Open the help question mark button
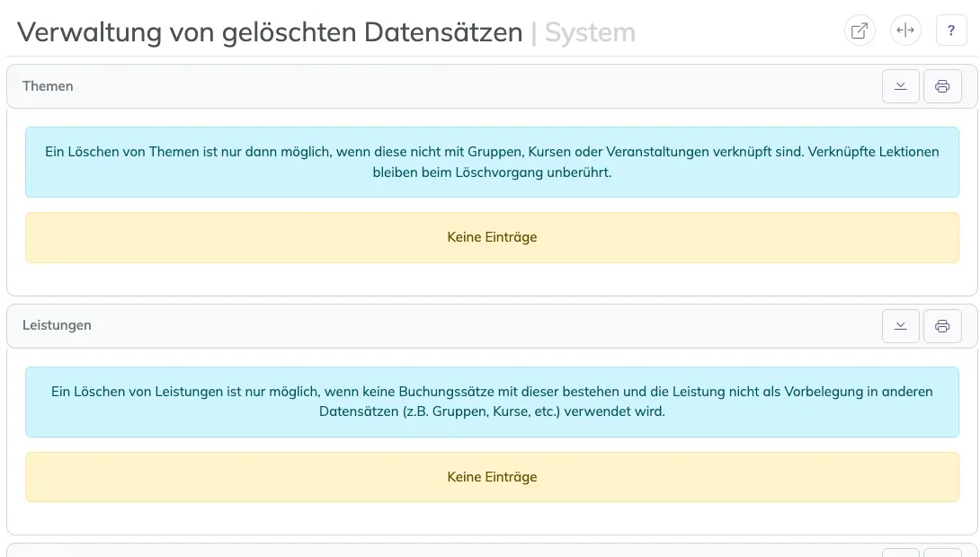This screenshot has width=980, height=557. coord(951,31)
